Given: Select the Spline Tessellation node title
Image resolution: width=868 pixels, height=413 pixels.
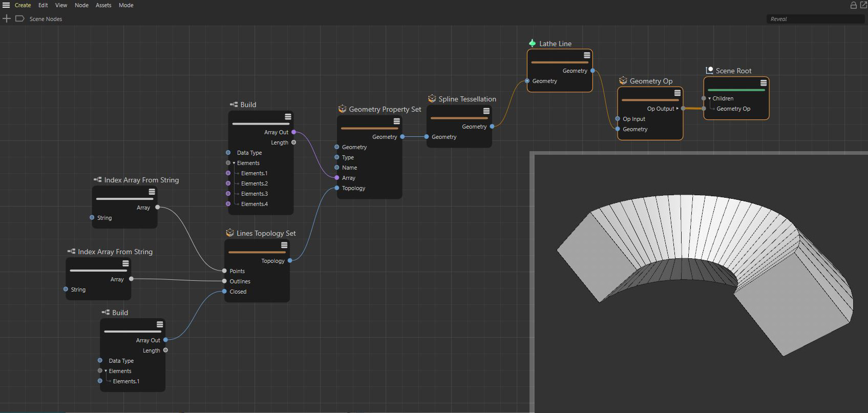Looking at the screenshot, I should click(467, 99).
